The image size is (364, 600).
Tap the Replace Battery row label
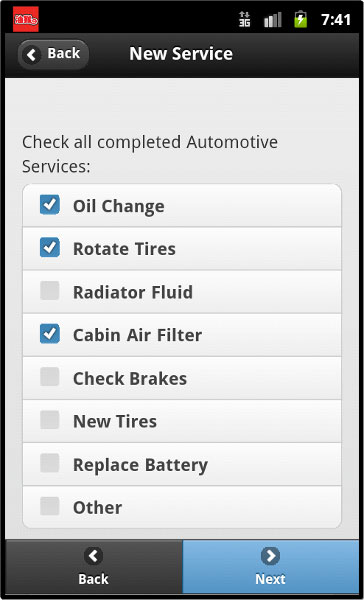tap(140, 465)
